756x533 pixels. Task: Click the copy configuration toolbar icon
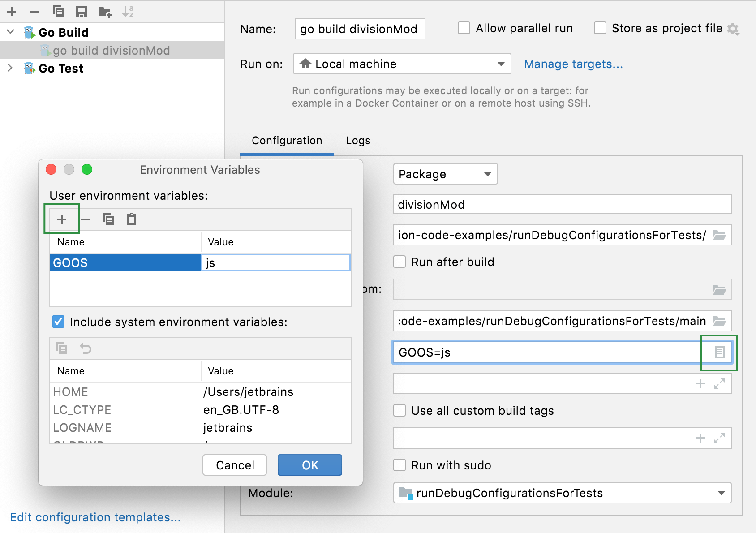coord(58,12)
